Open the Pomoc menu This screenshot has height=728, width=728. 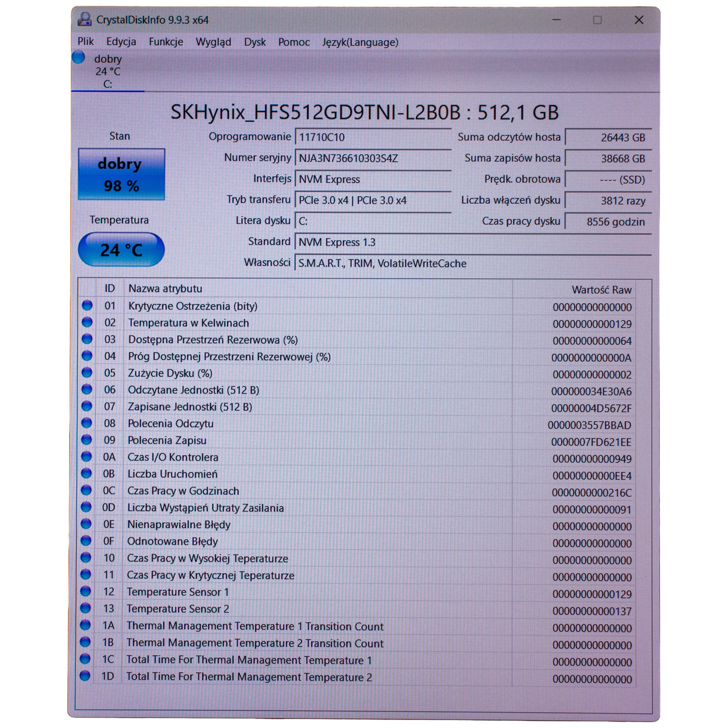coord(294,42)
